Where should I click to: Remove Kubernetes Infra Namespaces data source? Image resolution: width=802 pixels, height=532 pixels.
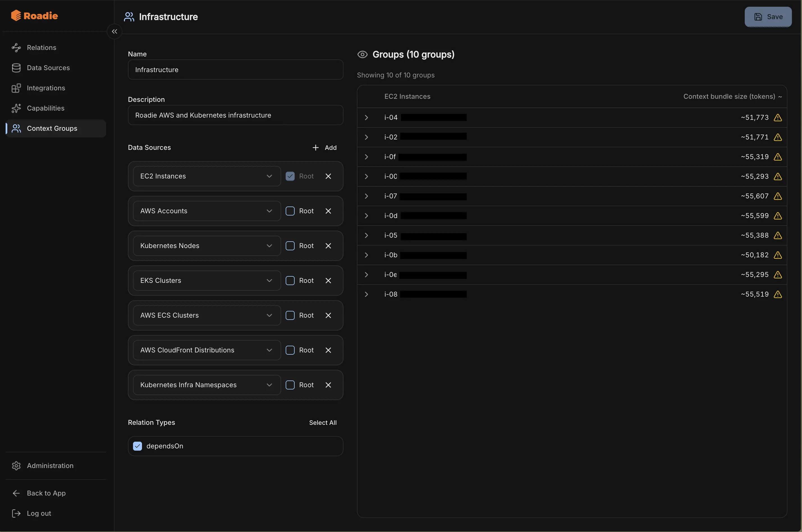click(328, 385)
